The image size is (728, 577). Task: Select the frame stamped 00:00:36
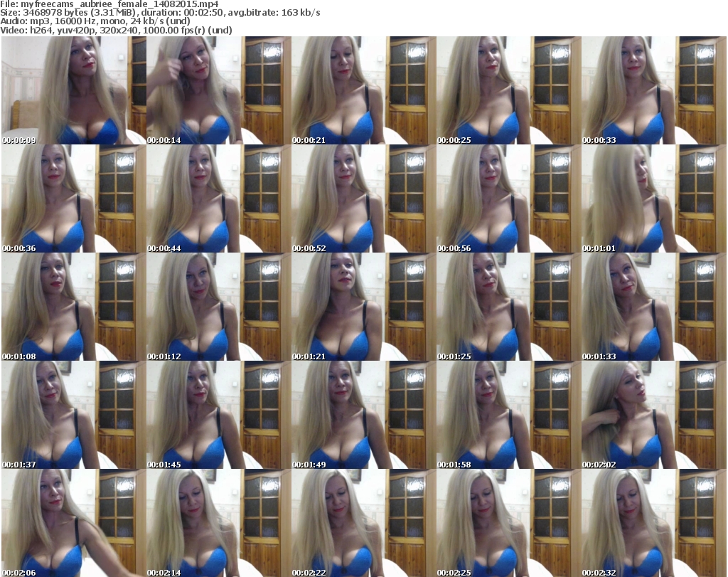tap(74, 198)
